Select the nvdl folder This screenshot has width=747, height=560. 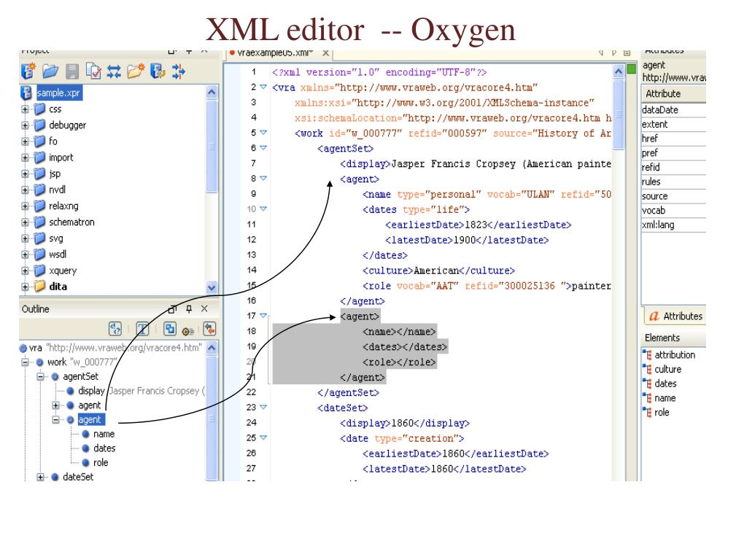pos(57,190)
